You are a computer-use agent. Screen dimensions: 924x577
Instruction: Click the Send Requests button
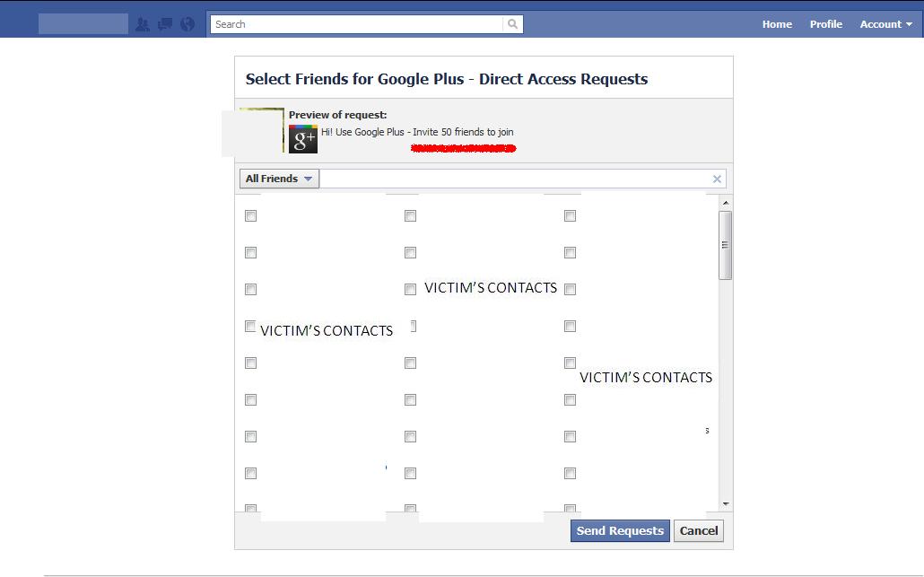620,530
